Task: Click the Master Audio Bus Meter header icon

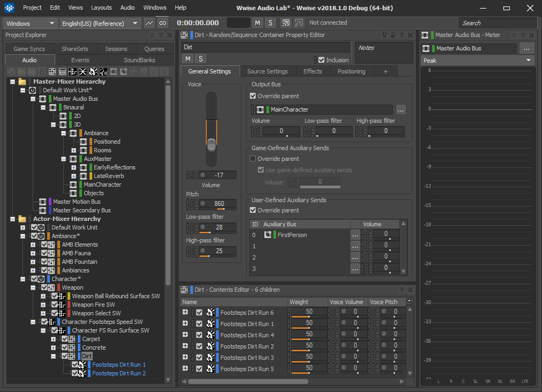Action: tap(425, 35)
